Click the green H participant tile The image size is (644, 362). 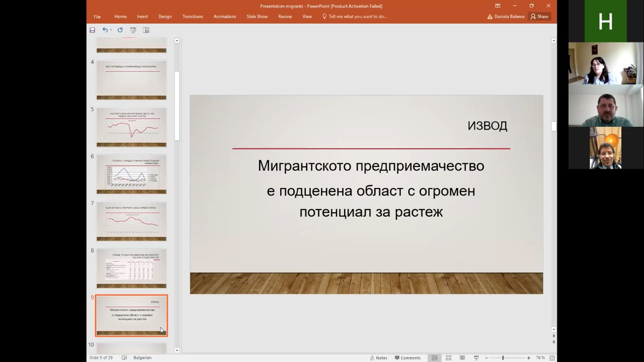(605, 21)
